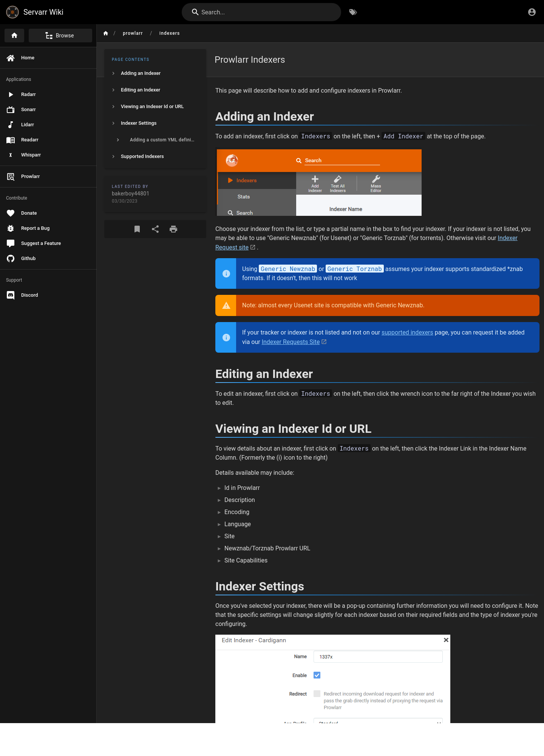The height and width of the screenshot is (756, 544).
Task: Open Prowlarr sidebar entry
Action: (48, 177)
